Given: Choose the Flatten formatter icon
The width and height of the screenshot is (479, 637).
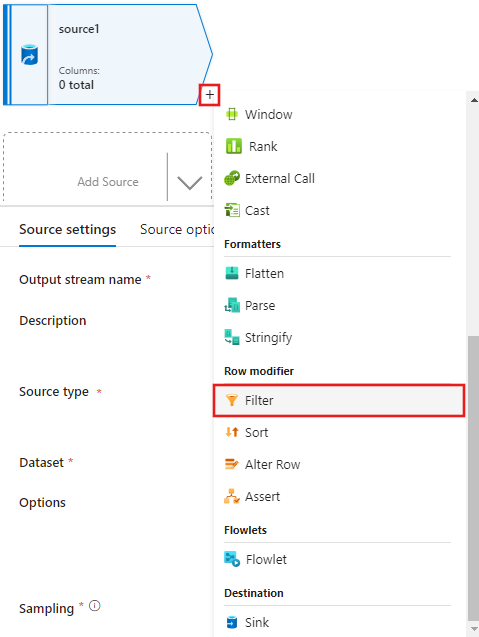Looking at the screenshot, I should (x=232, y=273).
